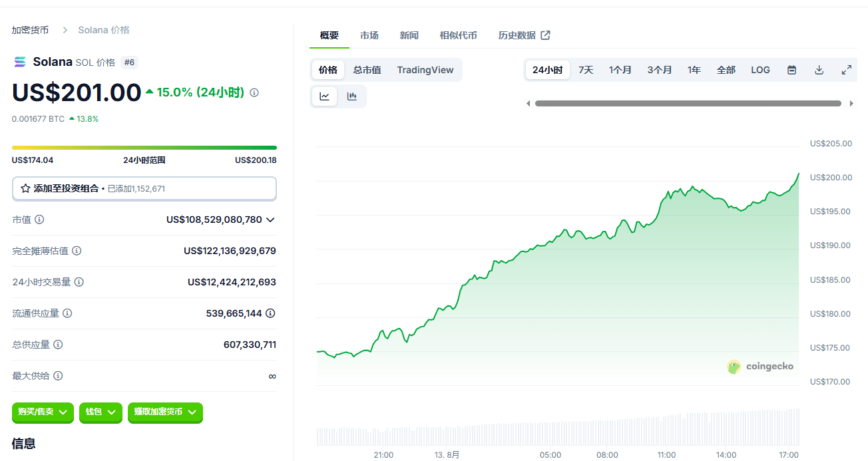Open the 相似代币 tab
Viewport: 868px width, 461px height.
pyautogui.click(x=459, y=35)
